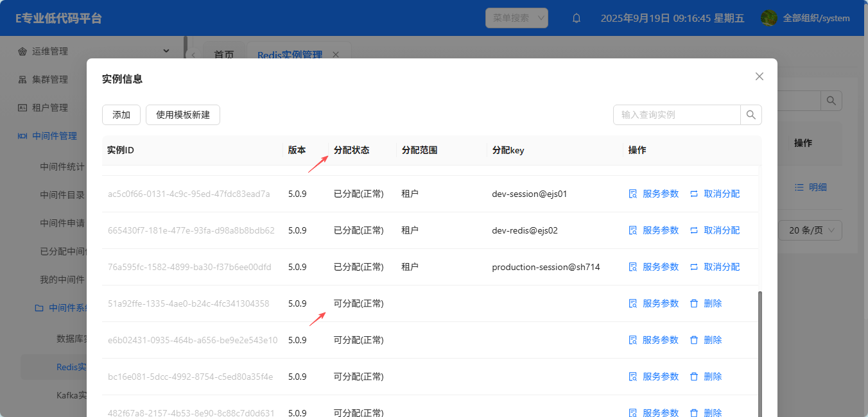Click the notification bell icon
This screenshot has height=417, width=868.
(x=577, y=18)
